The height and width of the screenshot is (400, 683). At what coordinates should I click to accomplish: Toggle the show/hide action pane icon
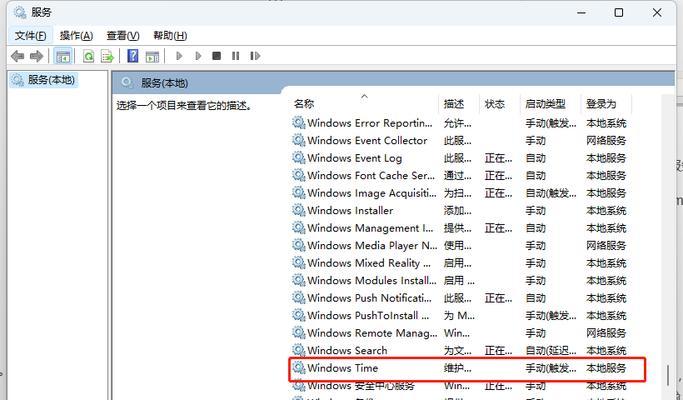point(152,56)
